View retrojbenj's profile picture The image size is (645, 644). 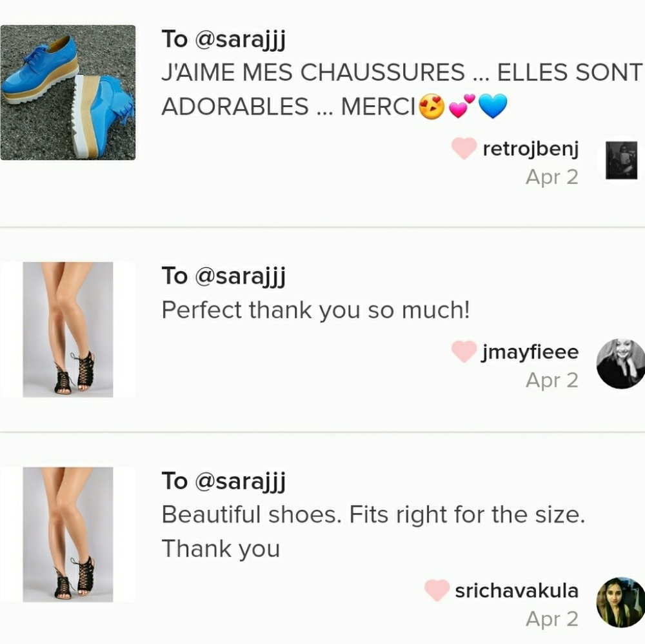pyautogui.click(x=620, y=160)
